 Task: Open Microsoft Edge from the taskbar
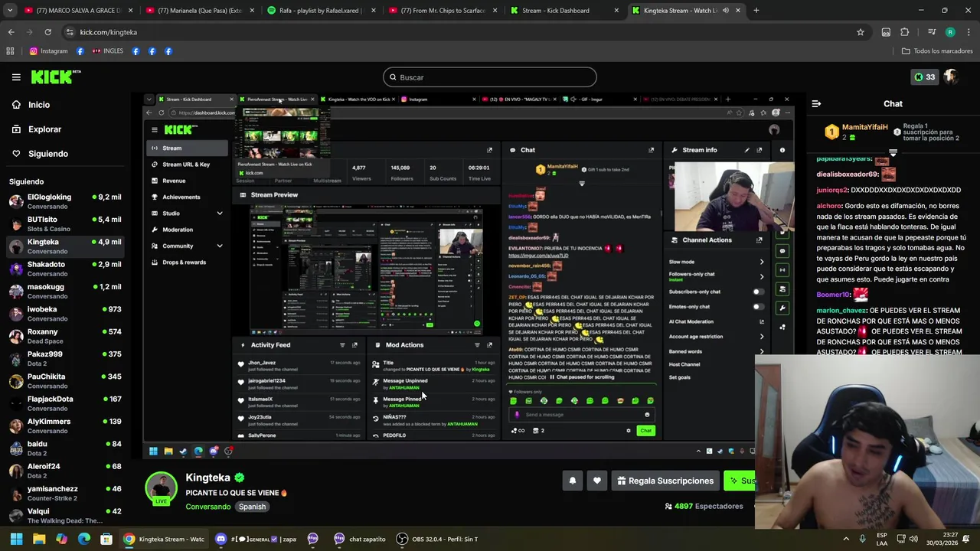click(x=84, y=539)
